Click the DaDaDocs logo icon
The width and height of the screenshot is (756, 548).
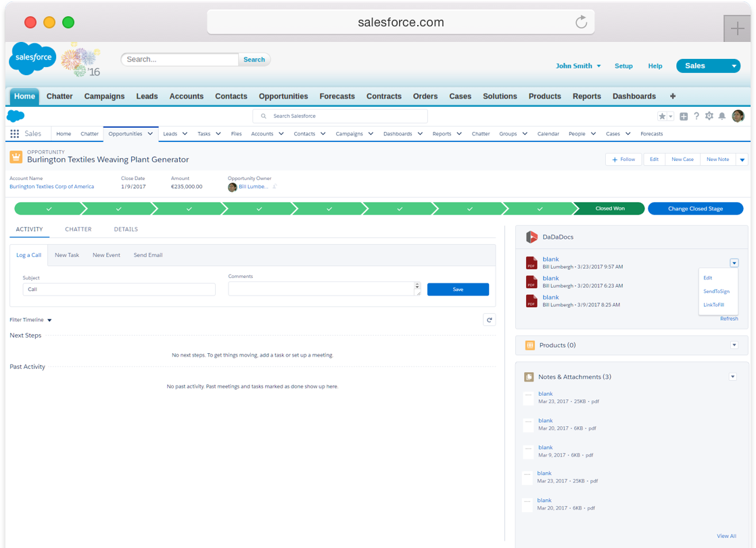tap(531, 237)
